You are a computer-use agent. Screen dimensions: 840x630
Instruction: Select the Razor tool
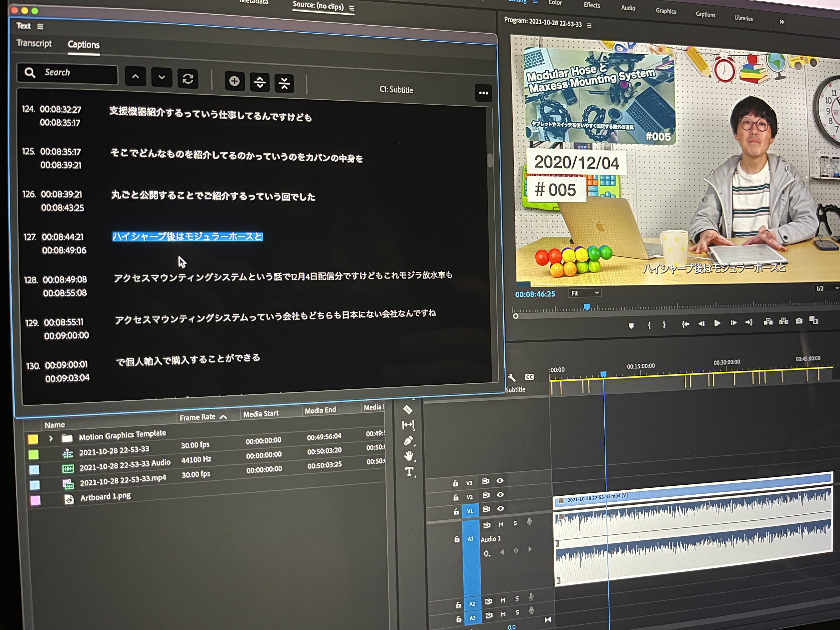tap(407, 410)
